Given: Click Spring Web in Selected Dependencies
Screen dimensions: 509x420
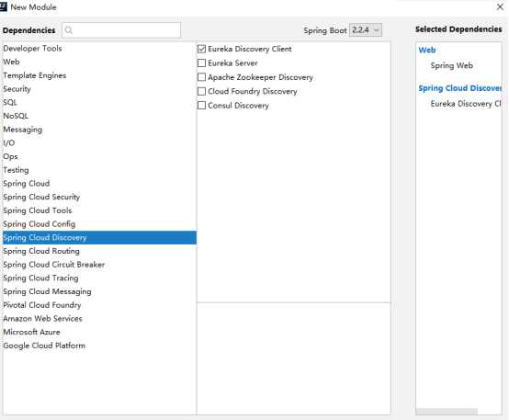Looking at the screenshot, I should pyautogui.click(x=451, y=65).
